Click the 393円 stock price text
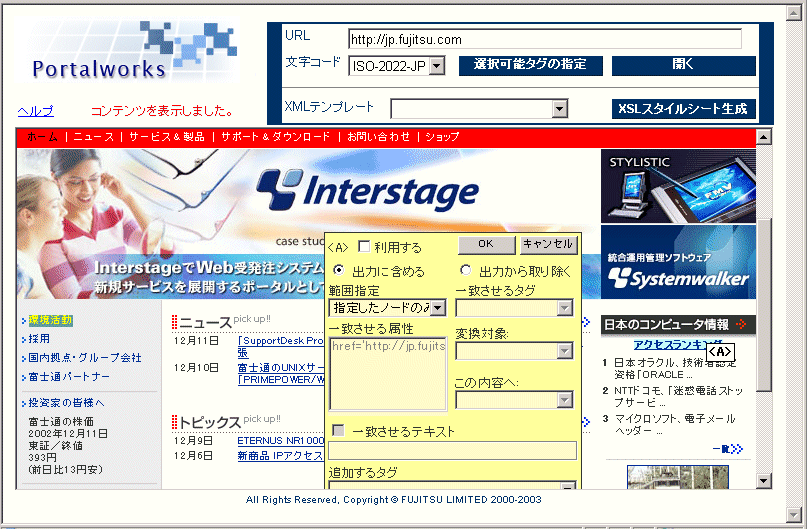The width and height of the screenshot is (807, 529). (x=42, y=457)
